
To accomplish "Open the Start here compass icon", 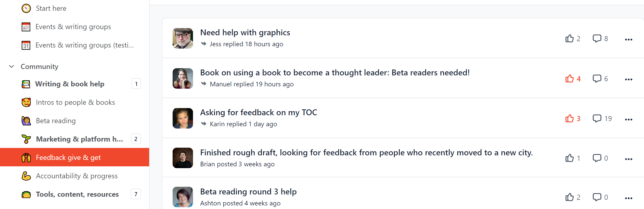I will coord(26,8).
